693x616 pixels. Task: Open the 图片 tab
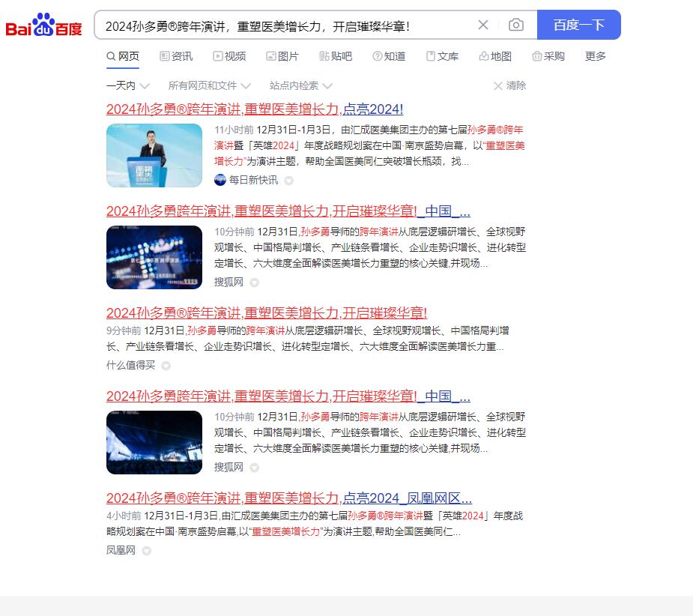pos(282,57)
